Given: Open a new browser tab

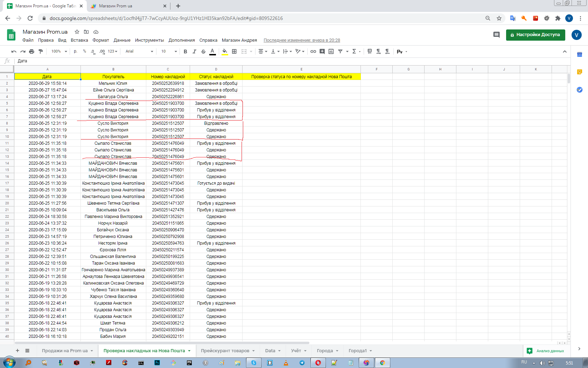Looking at the screenshot, I should tap(178, 6).
